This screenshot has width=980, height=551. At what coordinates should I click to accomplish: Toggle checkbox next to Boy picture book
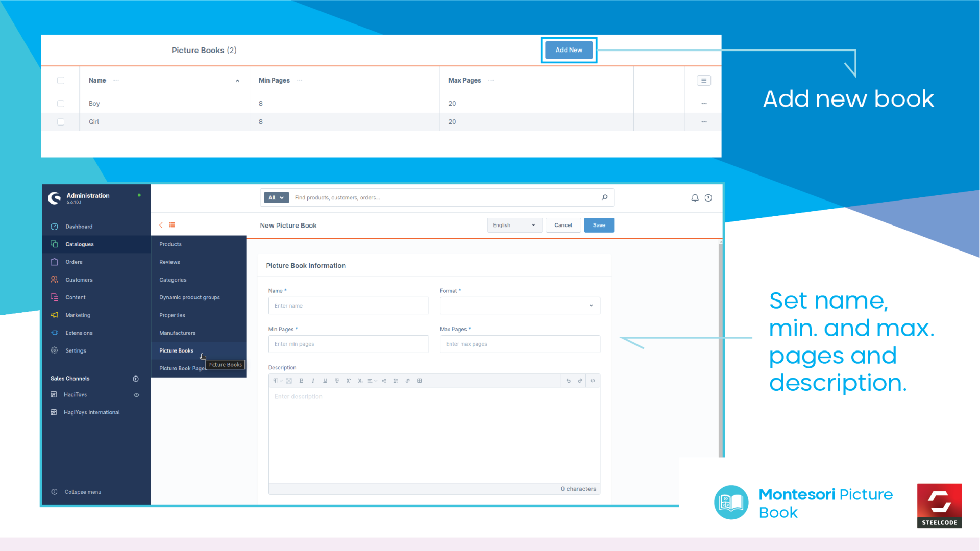(61, 103)
